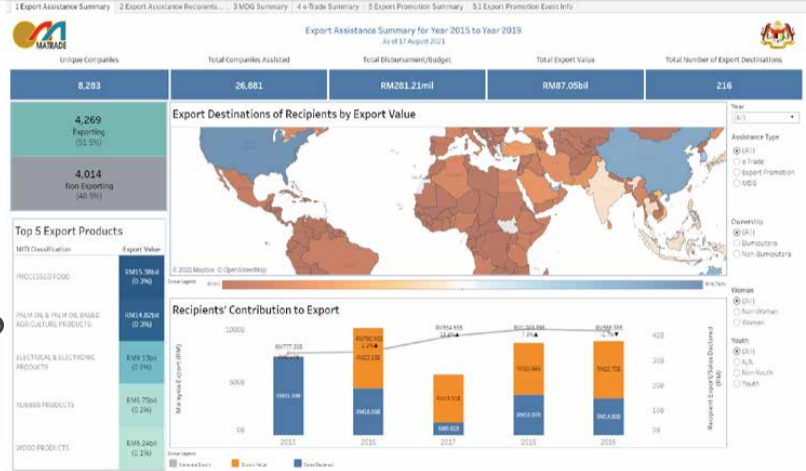This screenshot has width=806, height=471.
Task: Click the 2015 blue bar in chart
Action: [288, 395]
